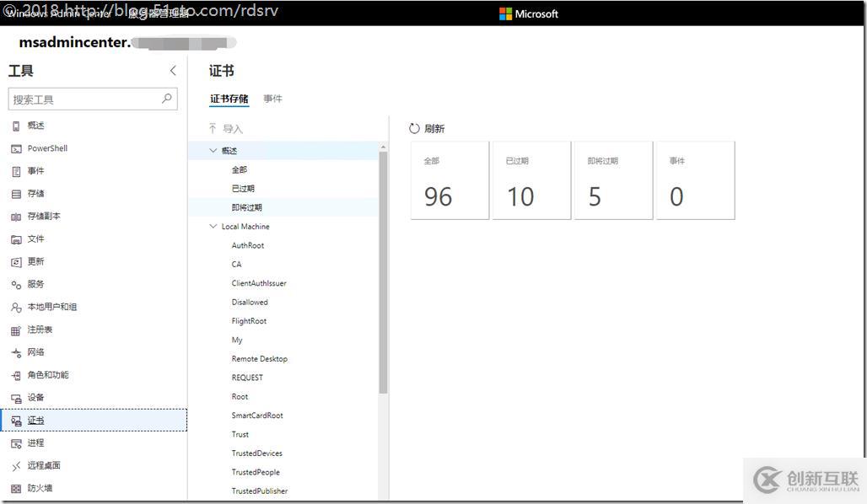The height and width of the screenshot is (504, 867).
Task: Open the 进程 (Processes) tool
Action: pos(37,442)
